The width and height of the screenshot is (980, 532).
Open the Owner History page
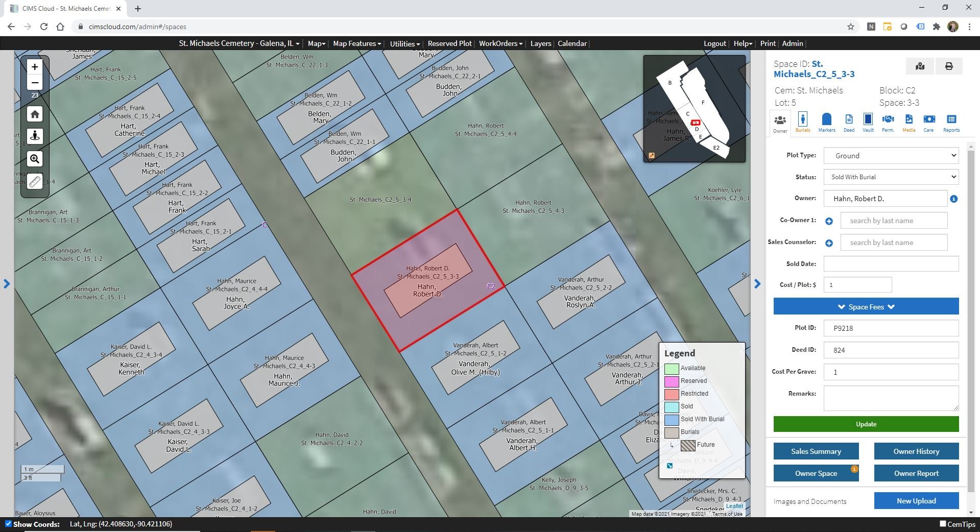(916, 451)
